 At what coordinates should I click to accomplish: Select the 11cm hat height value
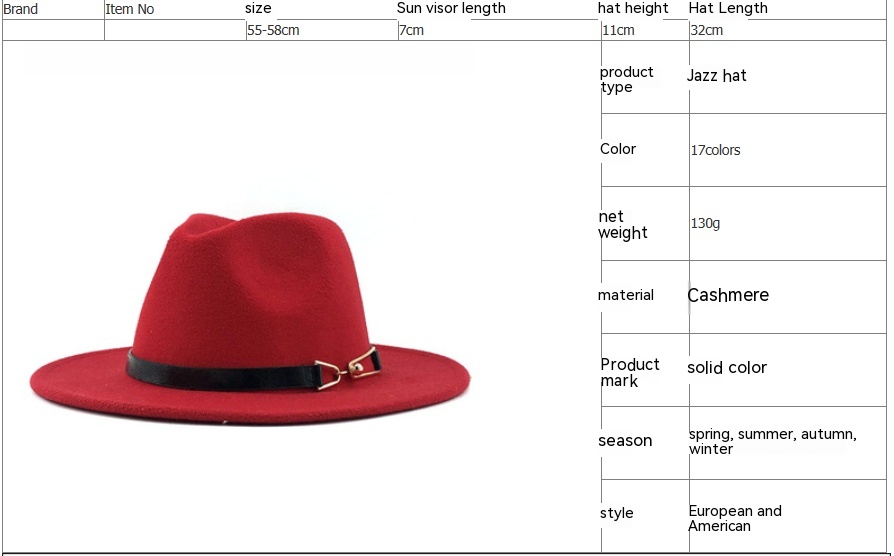click(x=618, y=30)
